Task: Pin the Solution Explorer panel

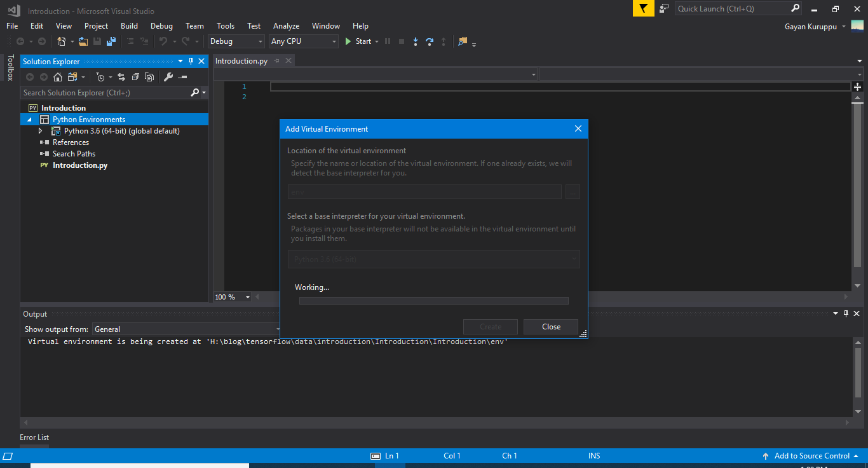Action: point(191,61)
